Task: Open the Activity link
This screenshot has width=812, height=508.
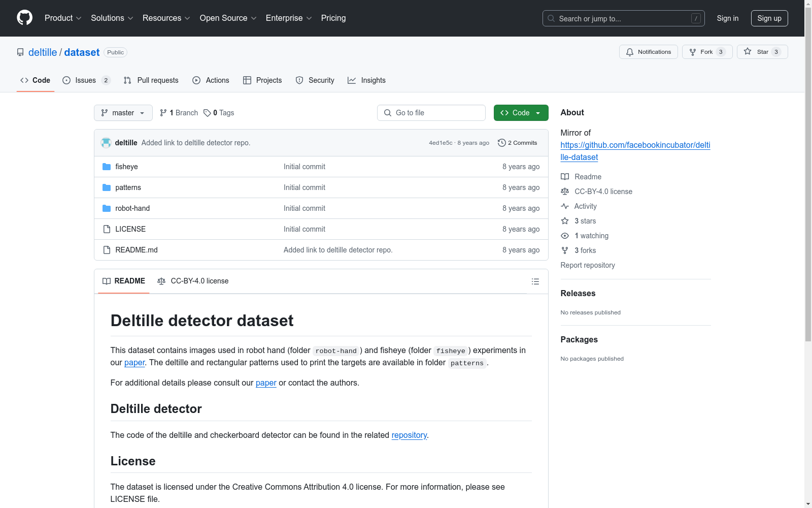Action: tap(579, 206)
